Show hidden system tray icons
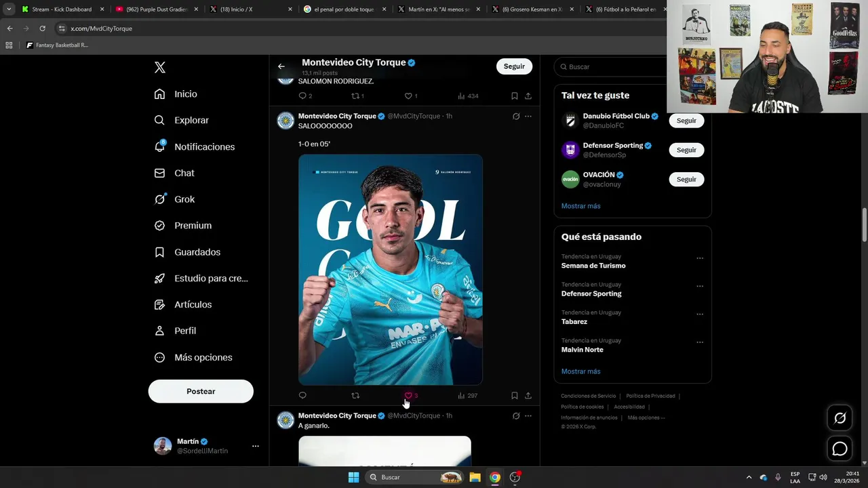 [x=749, y=477]
